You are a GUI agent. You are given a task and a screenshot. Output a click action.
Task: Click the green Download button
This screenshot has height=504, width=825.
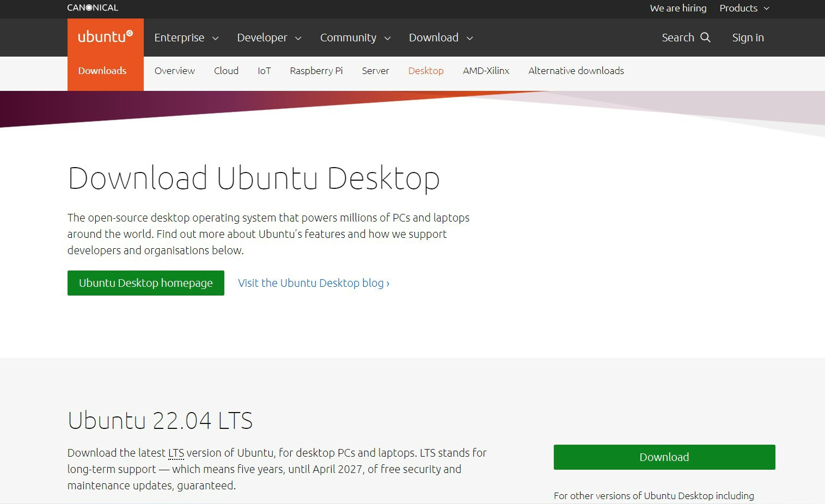click(664, 457)
